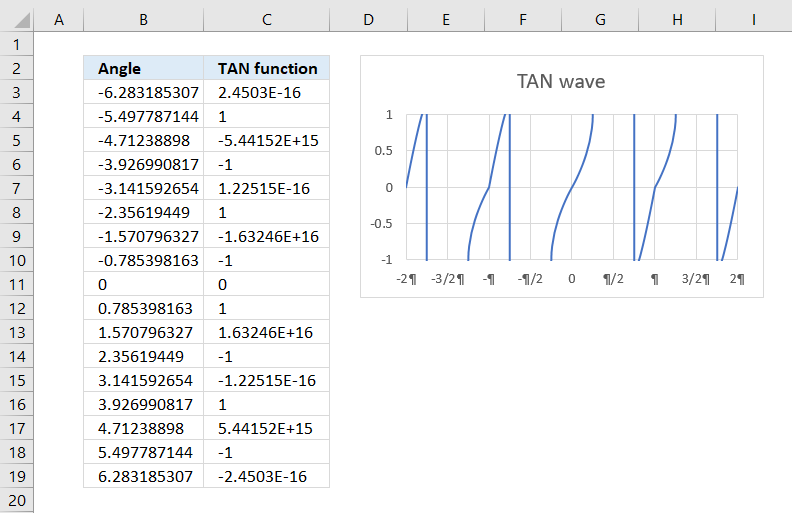Click the Select All corner triangle
The width and height of the screenshot is (792, 513).
[x=22, y=21]
